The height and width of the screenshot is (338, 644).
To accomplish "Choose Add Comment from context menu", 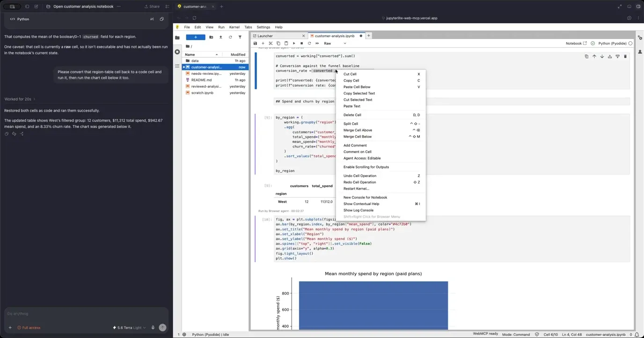I will pyautogui.click(x=381, y=145).
